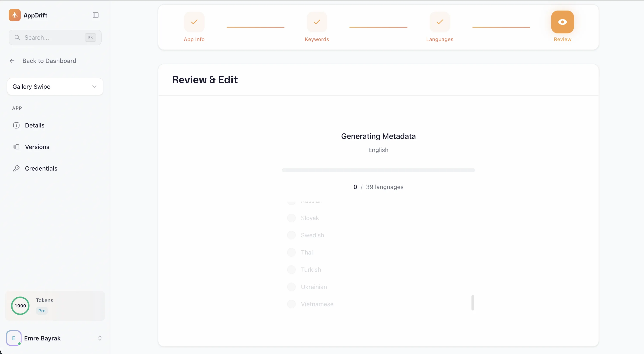Click the Details info icon
This screenshot has height=354, width=644.
16,126
